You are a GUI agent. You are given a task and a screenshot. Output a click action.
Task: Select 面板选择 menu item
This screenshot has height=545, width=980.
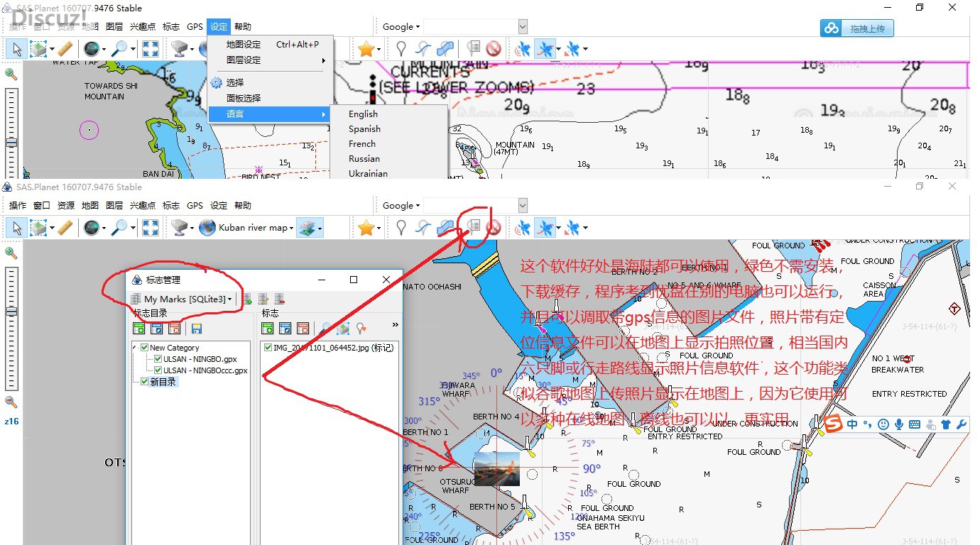[271, 98]
